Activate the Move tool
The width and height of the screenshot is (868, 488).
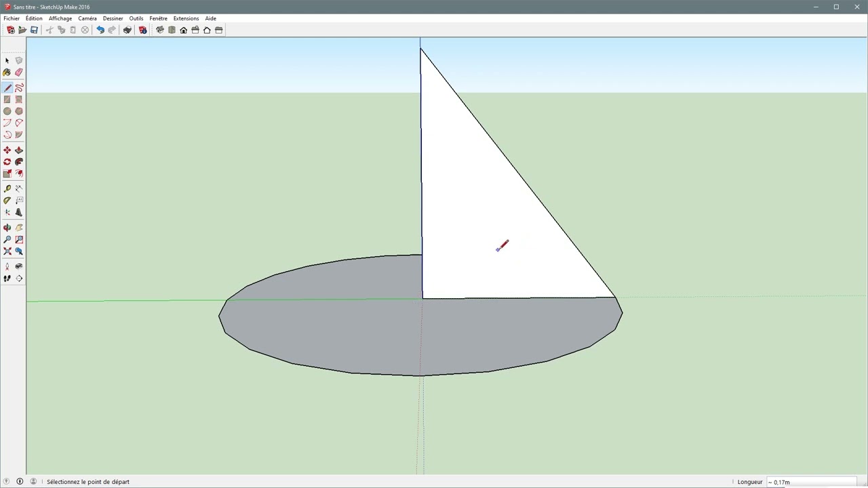(x=7, y=150)
